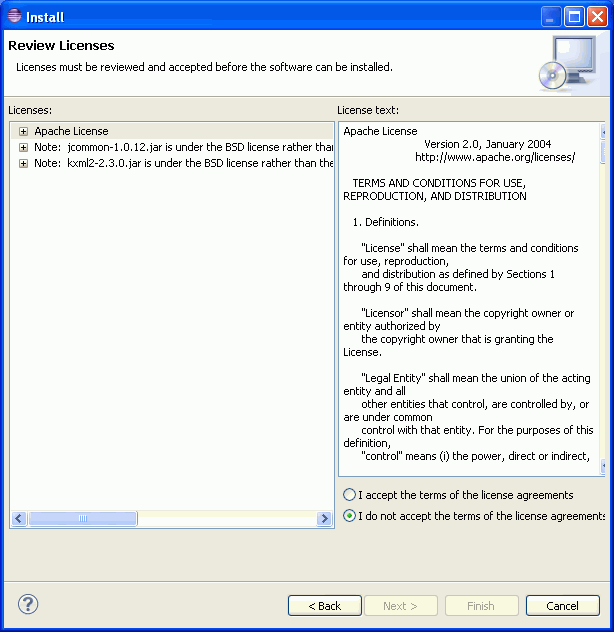Select the kxml2-2.3.0.jar BSD note row
The height and width of the screenshot is (632, 614).
(x=172, y=163)
